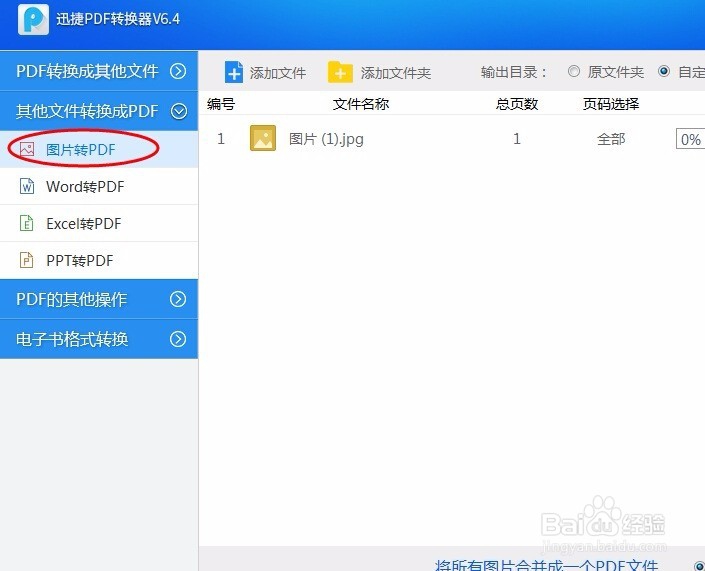Click the Word转PDF document icon
Image resolution: width=705 pixels, height=571 pixels.
(27, 186)
